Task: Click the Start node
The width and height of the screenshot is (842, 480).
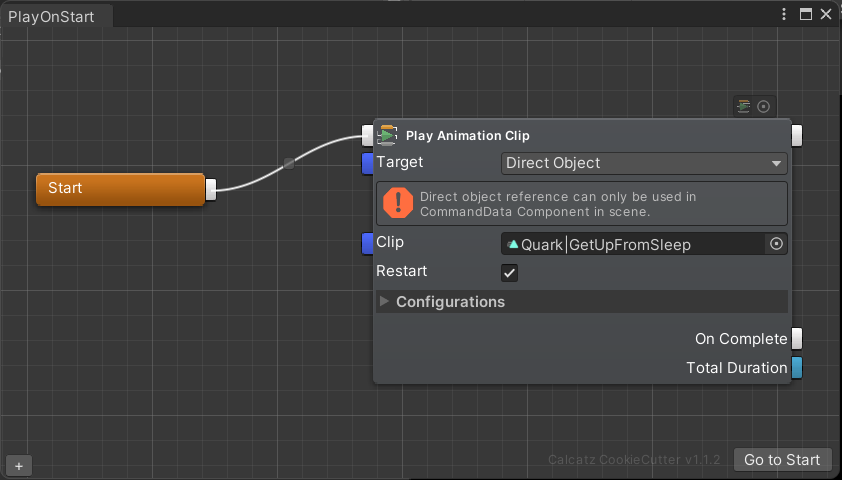Action: 120,189
